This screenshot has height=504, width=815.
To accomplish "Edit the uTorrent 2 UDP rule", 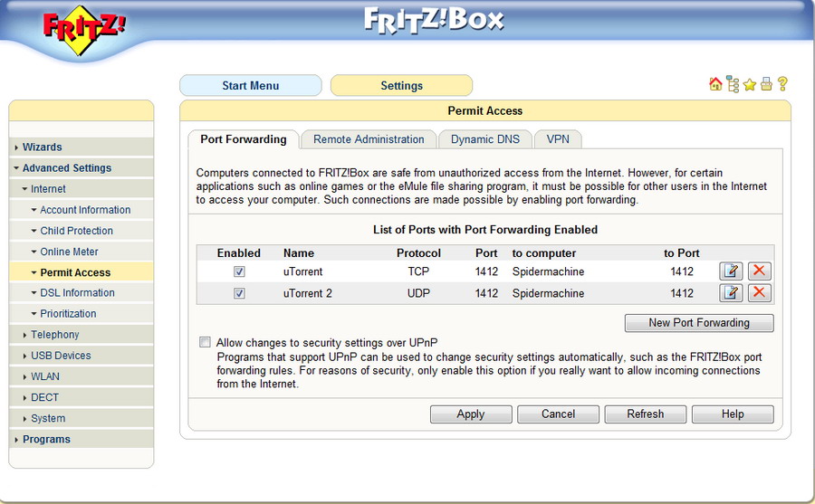I will pyautogui.click(x=731, y=292).
